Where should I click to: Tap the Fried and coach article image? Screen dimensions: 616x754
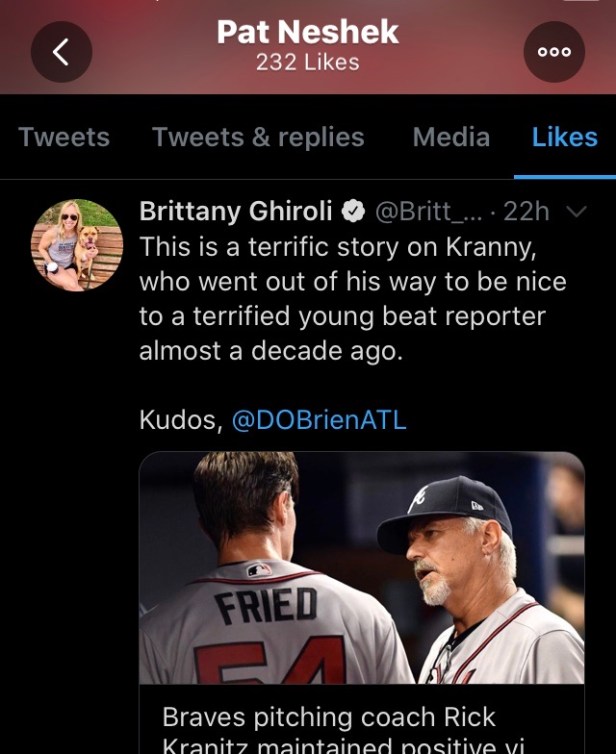(x=361, y=568)
